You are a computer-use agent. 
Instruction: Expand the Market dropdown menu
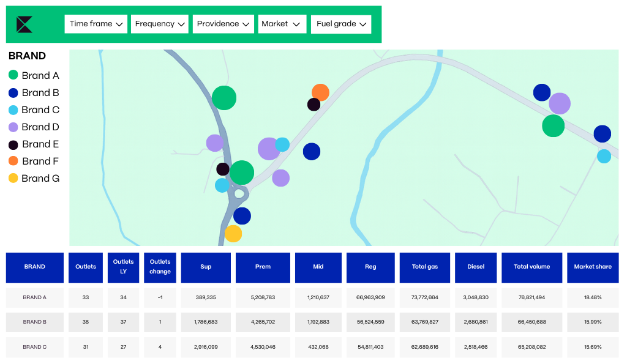[x=280, y=24]
